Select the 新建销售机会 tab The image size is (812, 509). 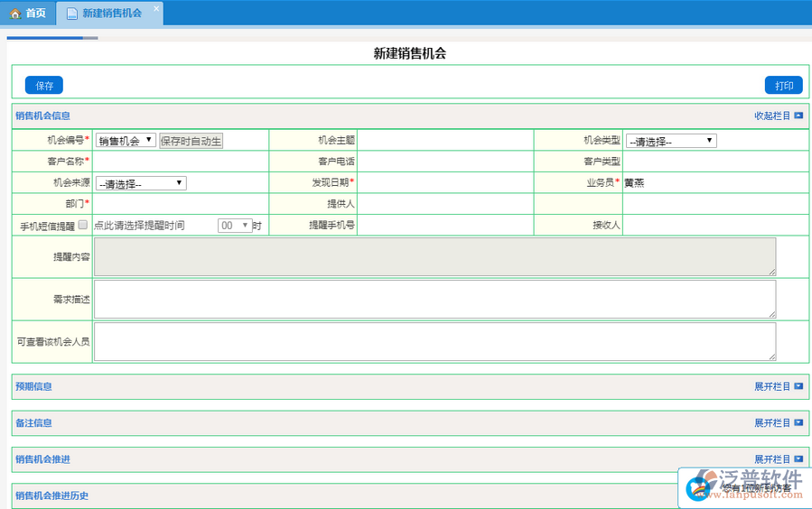pyautogui.click(x=111, y=14)
